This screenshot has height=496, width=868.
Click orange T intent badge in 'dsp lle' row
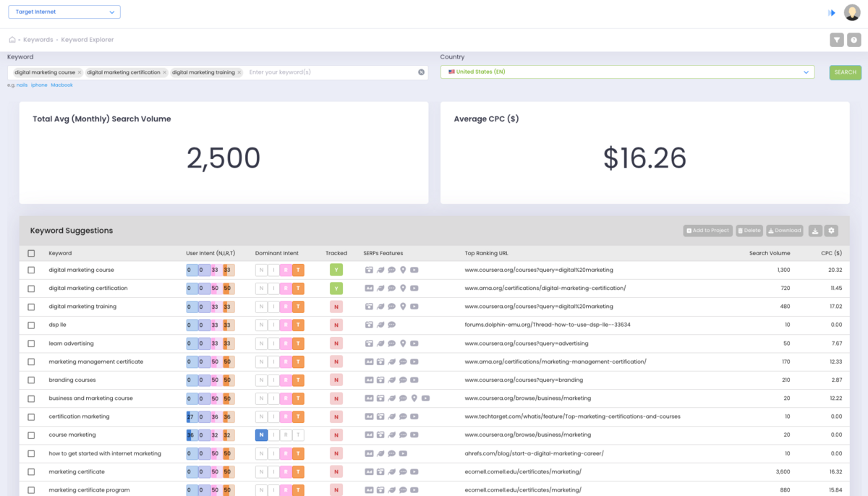298,325
